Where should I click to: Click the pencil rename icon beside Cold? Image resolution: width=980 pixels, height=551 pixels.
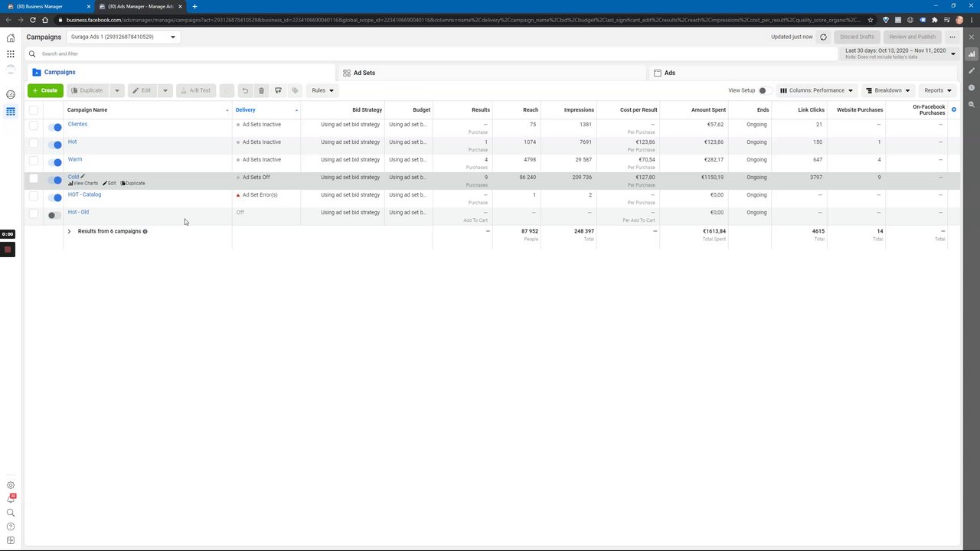(x=83, y=177)
